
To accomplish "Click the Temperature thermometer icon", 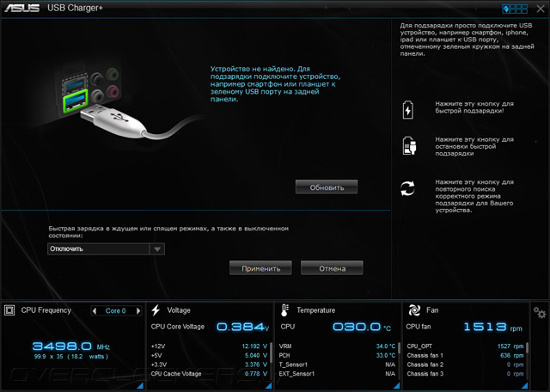I will coord(284,310).
